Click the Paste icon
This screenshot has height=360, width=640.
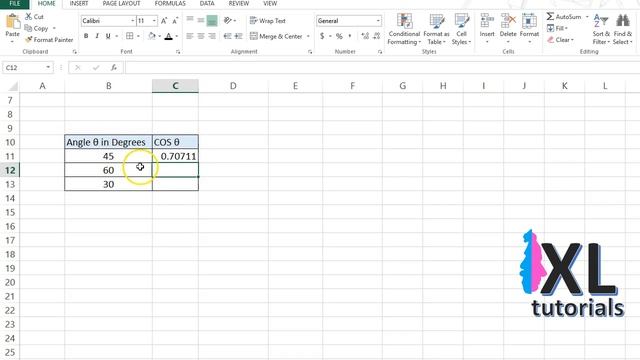(x=13, y=21)
